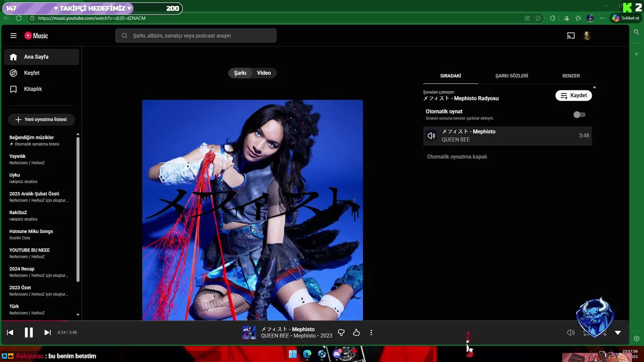
Task: Open the browser media control icon
Action: tap(567, 18)
